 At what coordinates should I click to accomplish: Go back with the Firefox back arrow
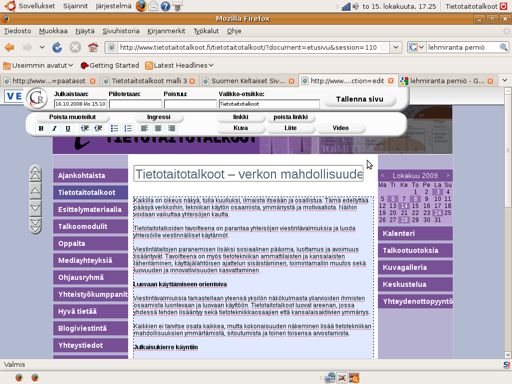pos(10,48)
